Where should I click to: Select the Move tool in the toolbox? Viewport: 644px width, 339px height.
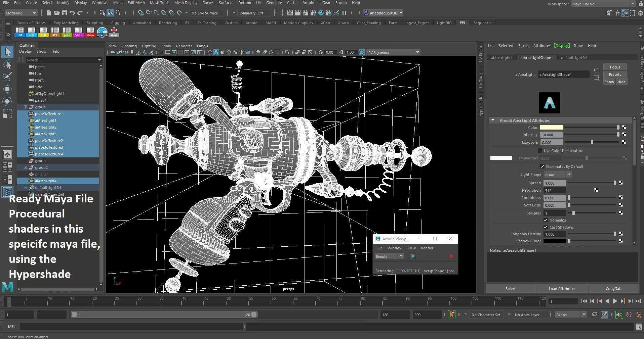pos(7,89)
